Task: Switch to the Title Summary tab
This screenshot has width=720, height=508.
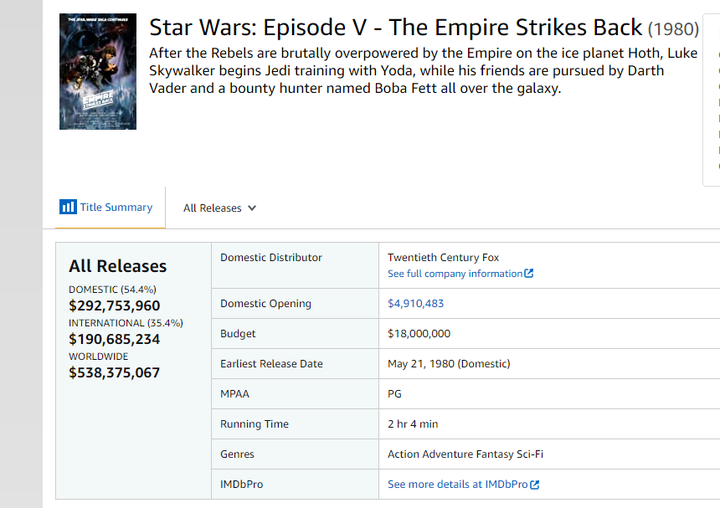Action: tap(107, 207)
